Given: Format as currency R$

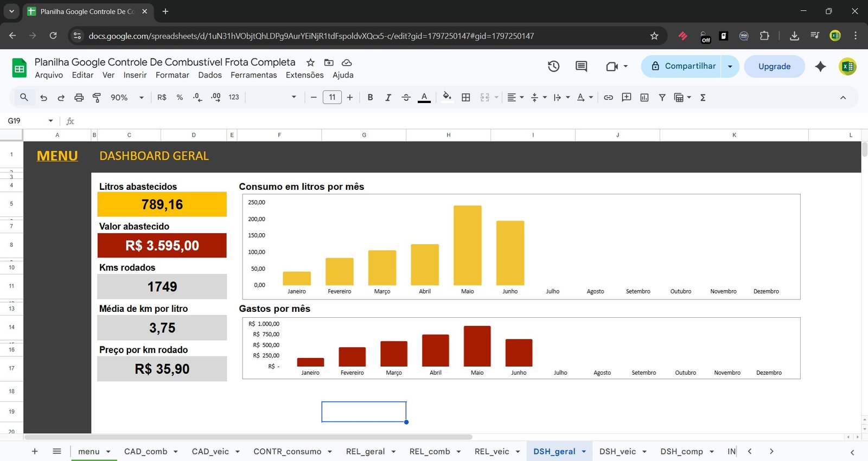Looking at the screenshot, I should [162, 98].
